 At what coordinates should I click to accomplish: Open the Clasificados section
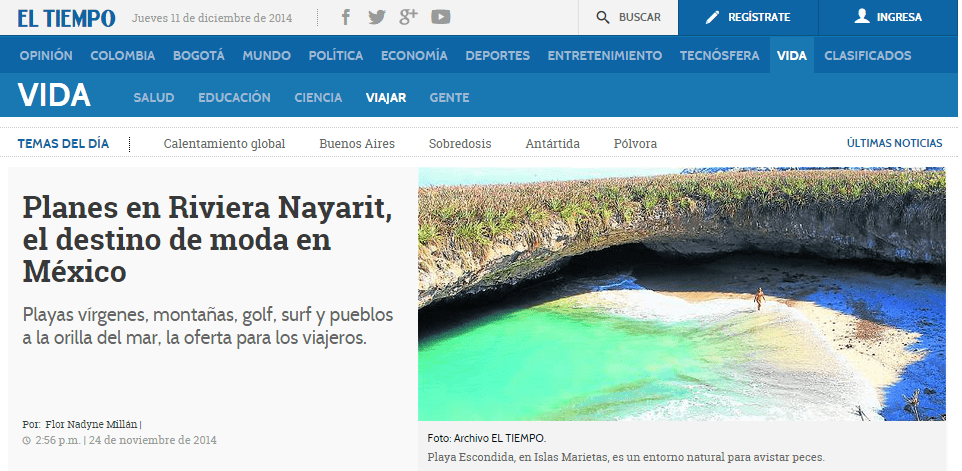pyautogui.click(x=868, y=55)
